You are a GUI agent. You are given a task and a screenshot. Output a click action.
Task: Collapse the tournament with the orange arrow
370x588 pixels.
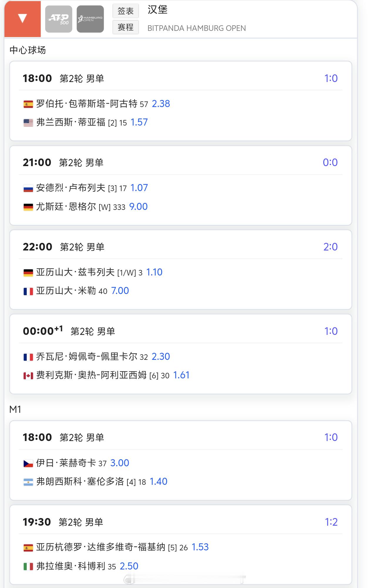[x=23, y=19]
